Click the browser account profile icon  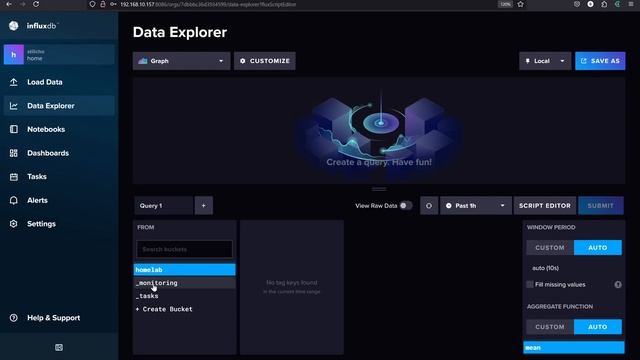590,4
